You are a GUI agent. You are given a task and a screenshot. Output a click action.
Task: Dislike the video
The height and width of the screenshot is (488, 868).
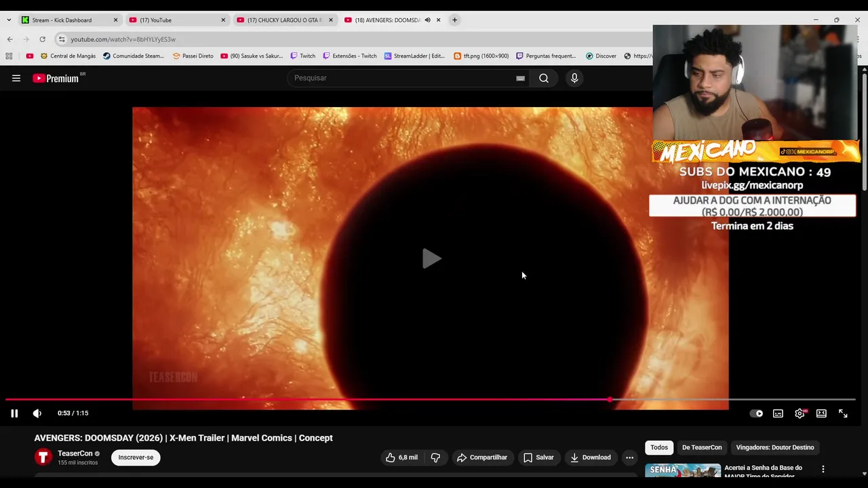tap(435, 457)
